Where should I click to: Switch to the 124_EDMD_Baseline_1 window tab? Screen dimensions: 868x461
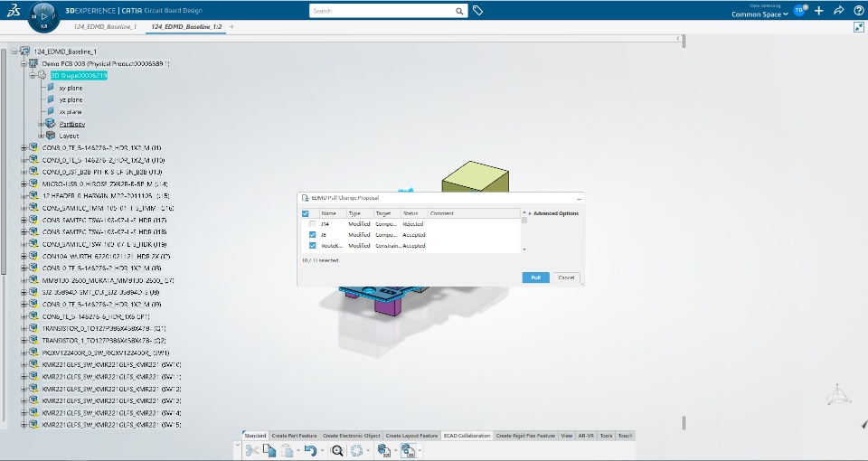(105, 26)
